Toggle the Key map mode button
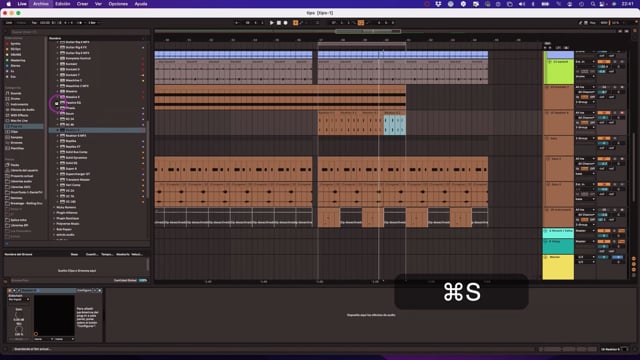This screenshot has width=640, height=360. point(593,23)
